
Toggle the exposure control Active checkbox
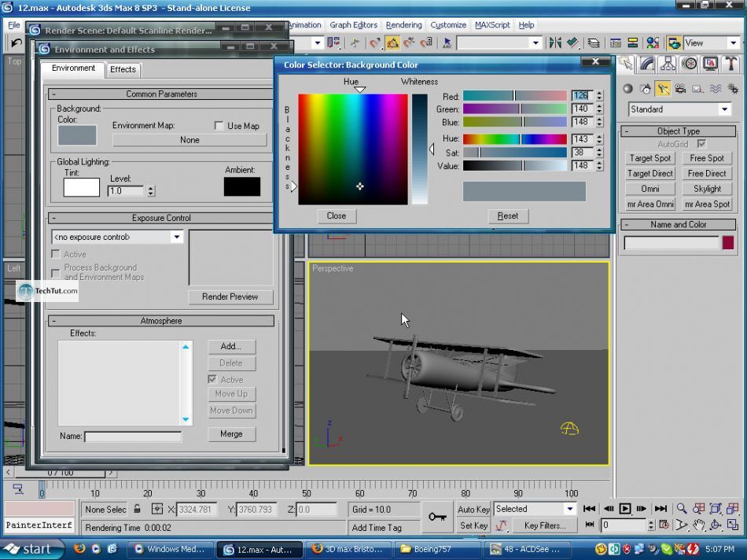(x=56, y=254)
